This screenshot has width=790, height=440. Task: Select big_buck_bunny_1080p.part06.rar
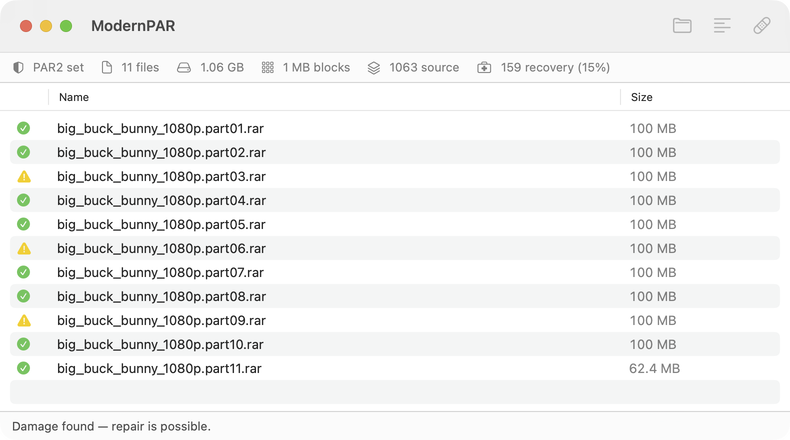(x=395, y=248)
